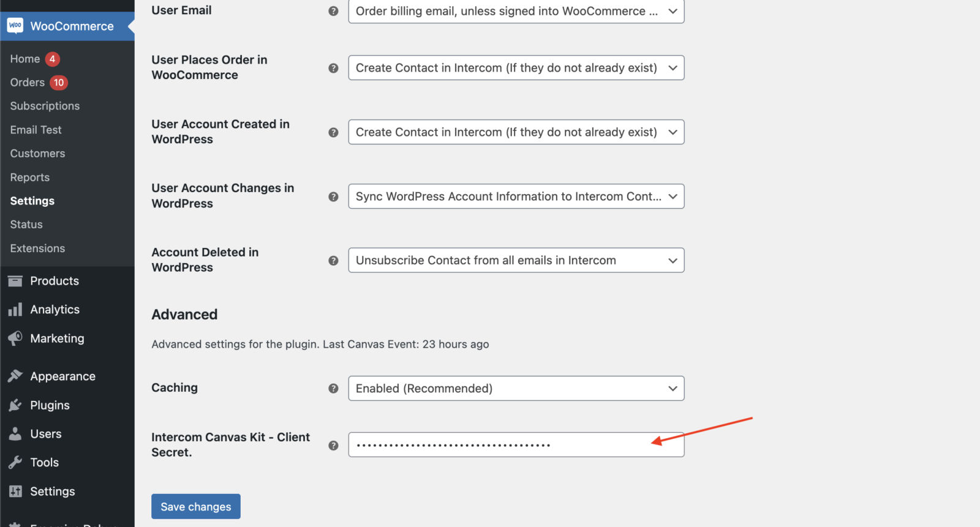Click the WooCommerce logo icon in sidebar
980x527 pixels.
click(x=15, y=26)
